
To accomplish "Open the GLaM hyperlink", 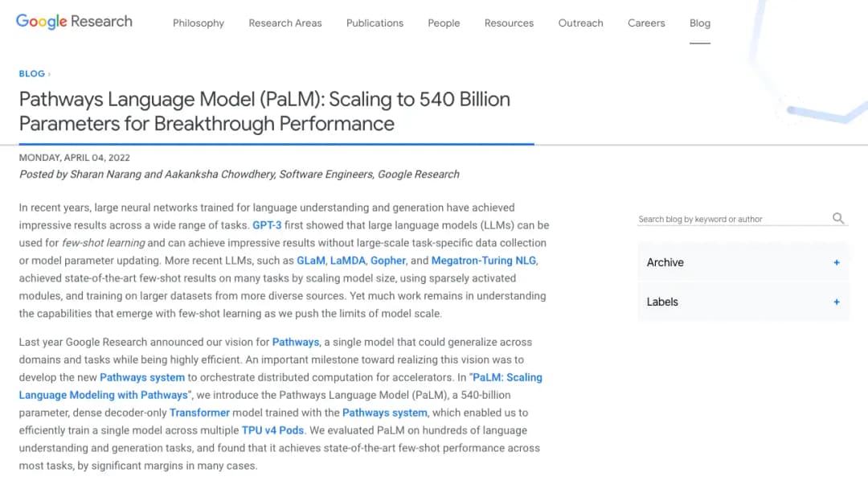I will coord(311,261).
